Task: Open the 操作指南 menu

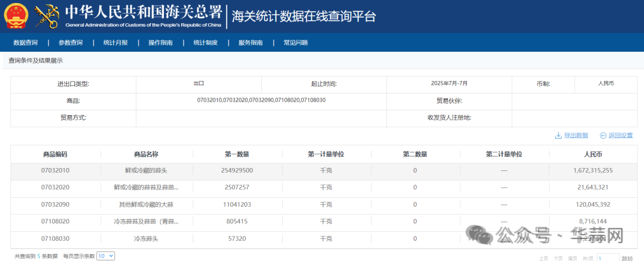Action: [x=160, y=43]
